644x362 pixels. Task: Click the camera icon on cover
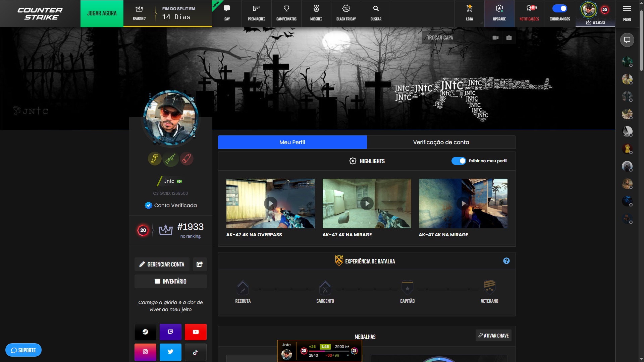coord(509,38)
